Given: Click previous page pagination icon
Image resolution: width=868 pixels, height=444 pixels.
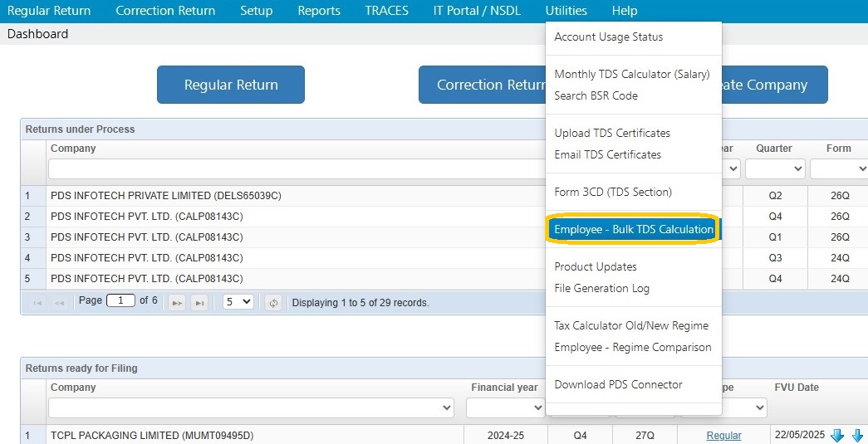Looking at the screenshot, I should coord(59,303).
